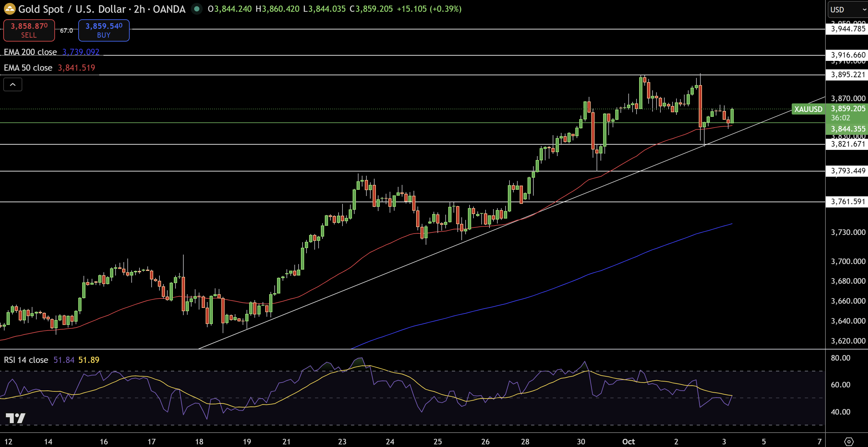Collapse the indicator legend chevron
The width and height of the screenshot is (868, 447).
coord(13,84)
